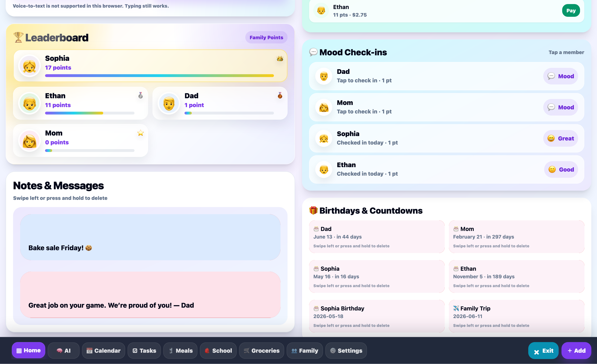The width and height of the screenshot is (597, 364).
Task: Click the crown icon on Sophia's leaderboard card
Action: (x=280, y=58)
